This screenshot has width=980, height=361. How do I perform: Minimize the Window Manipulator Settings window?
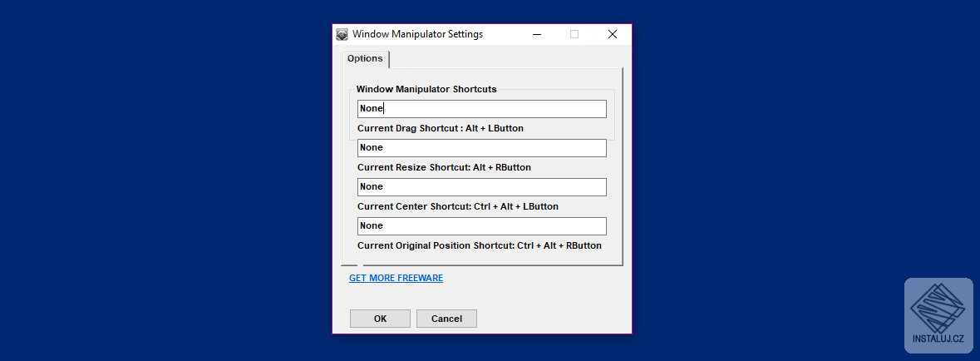[537, 34]
